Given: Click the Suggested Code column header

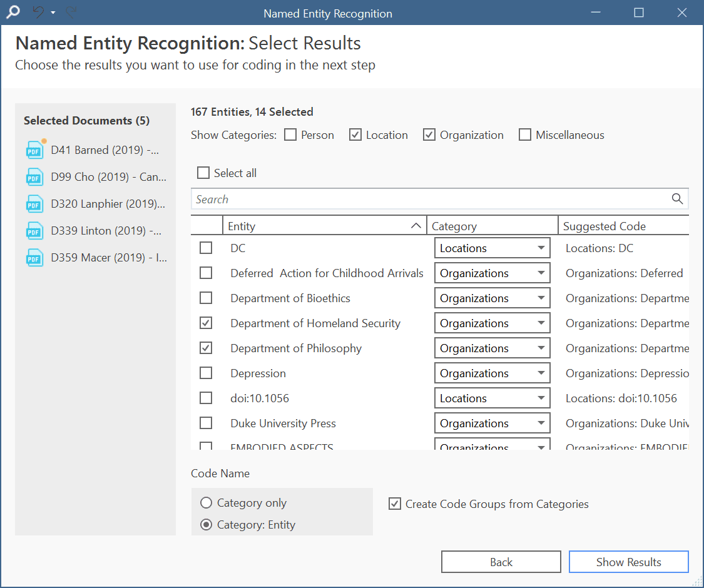Looking at the screenshot, I should [624, 226].
